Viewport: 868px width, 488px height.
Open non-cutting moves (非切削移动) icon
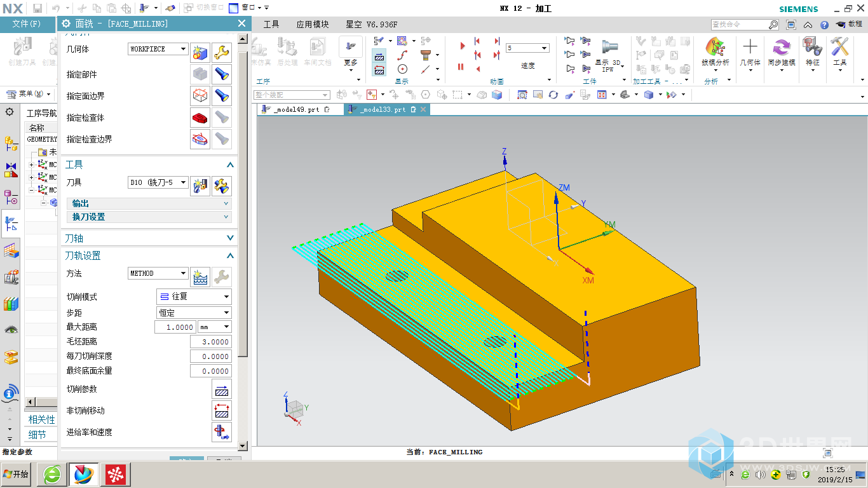click(222, 410)
